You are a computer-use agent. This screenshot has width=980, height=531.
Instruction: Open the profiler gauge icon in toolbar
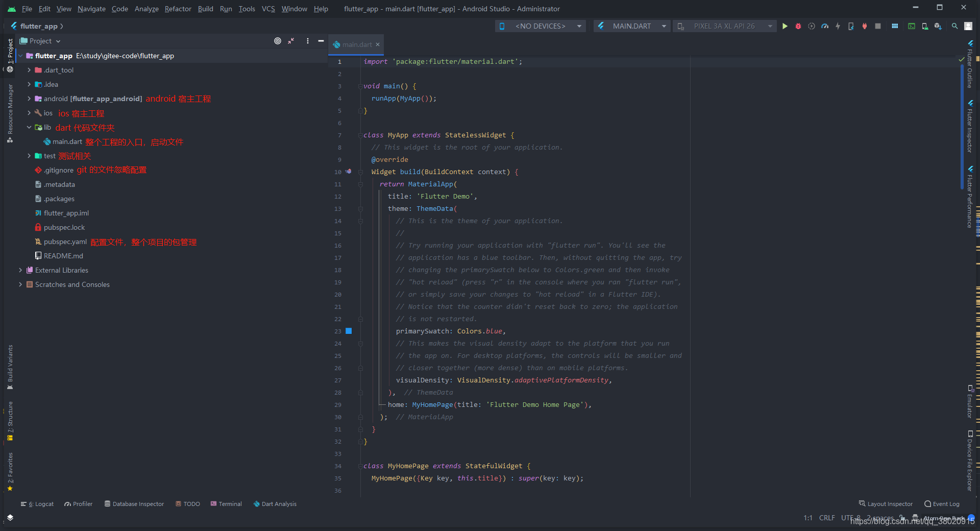click(825, 26)
